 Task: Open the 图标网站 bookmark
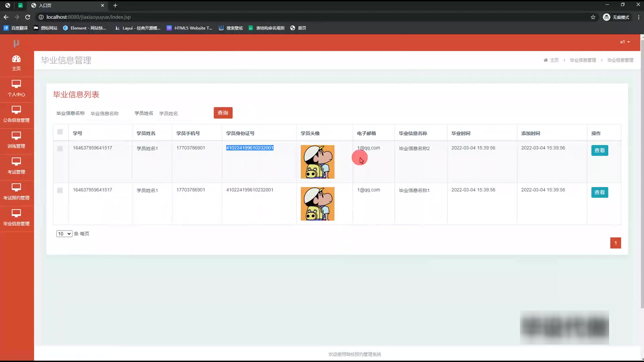coord(45,28)
